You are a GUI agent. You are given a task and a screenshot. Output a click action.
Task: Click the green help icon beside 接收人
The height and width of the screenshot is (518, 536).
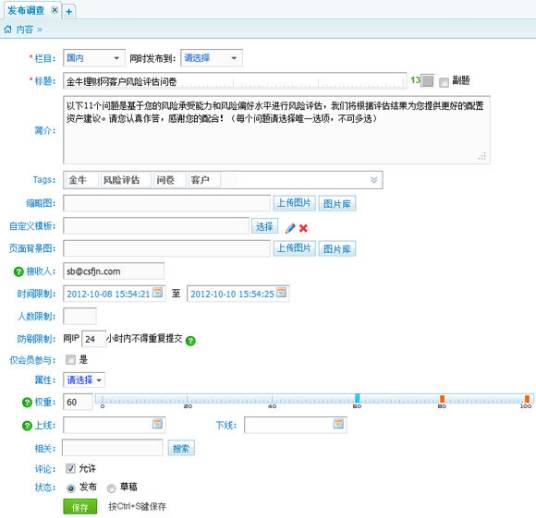18,271
